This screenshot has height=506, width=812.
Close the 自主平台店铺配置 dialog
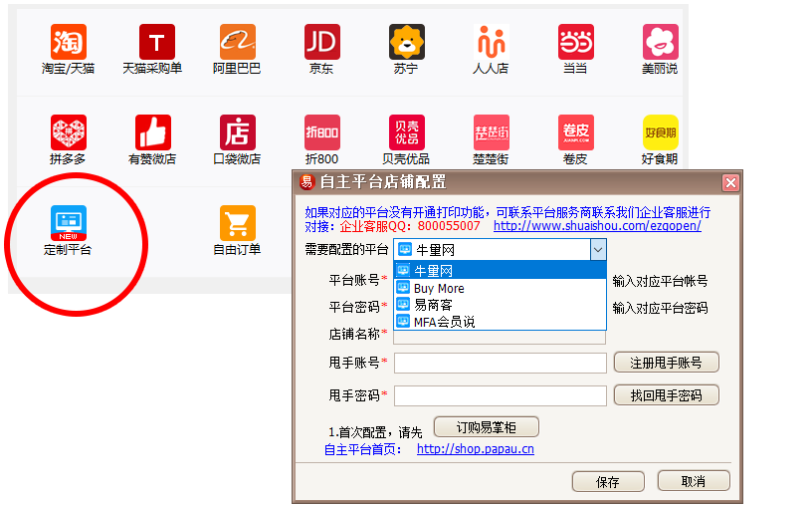730,182
